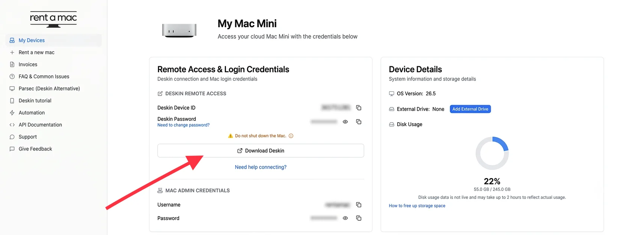This screenshot has height=235, width=644.
Task: Click the disk icon beside Disk Usage
Action: [392, 124]
